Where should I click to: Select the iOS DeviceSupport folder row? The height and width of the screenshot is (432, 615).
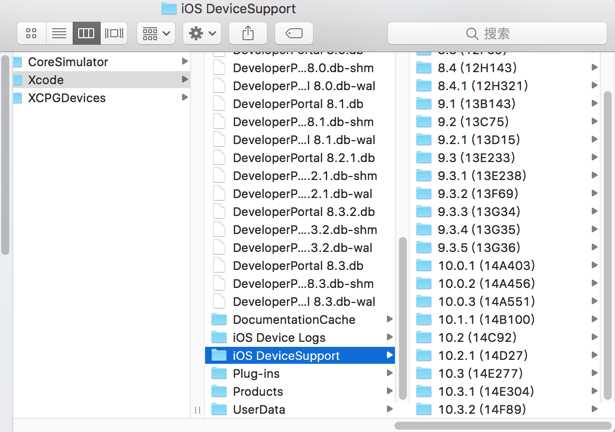click(300, 355)
